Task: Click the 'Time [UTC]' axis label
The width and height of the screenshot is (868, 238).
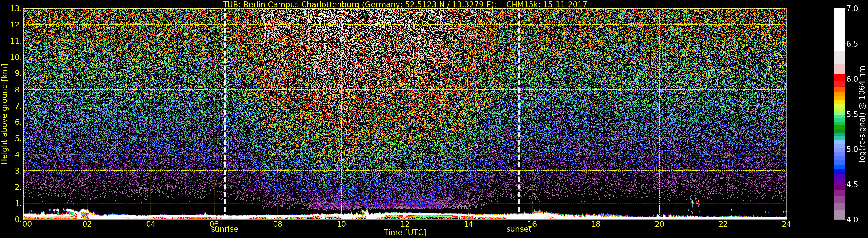Action: (405, 233)
